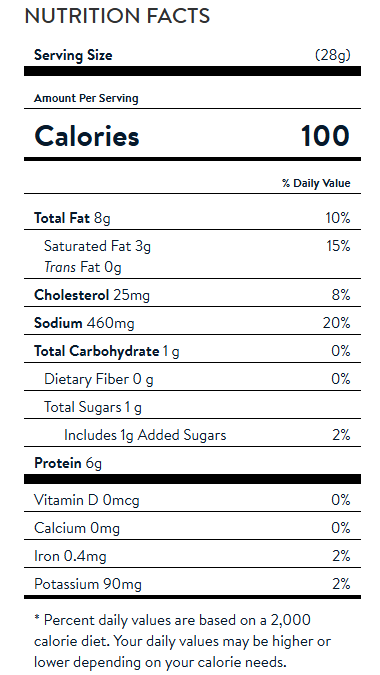Click the Protein 6g row
This screenshot has width=380, height=675.
192,463
